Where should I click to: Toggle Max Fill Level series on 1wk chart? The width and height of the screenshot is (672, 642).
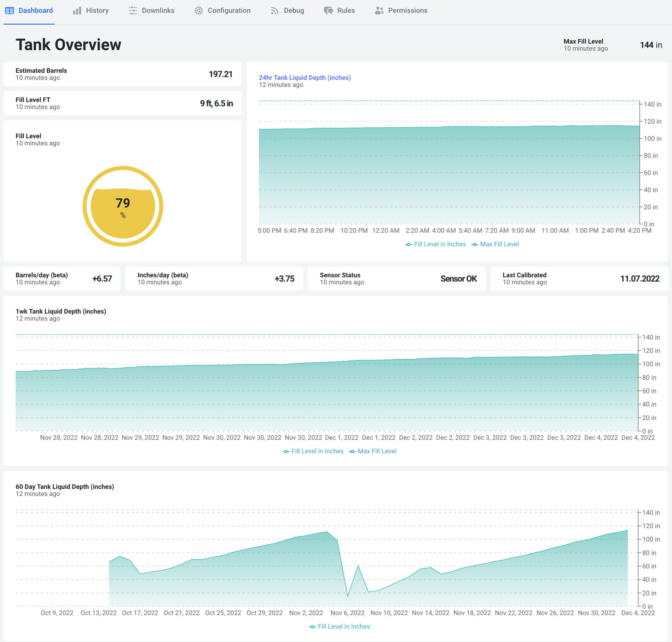coord(373,451)
